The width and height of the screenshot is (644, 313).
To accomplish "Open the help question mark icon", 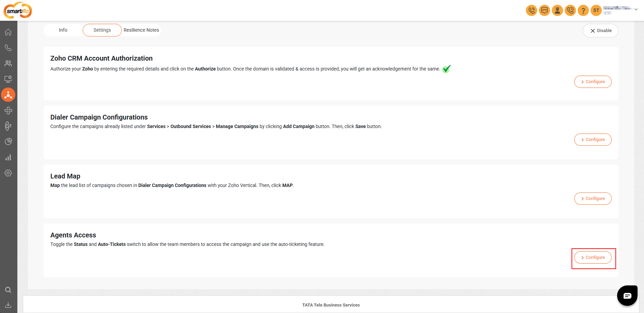I will coord(583,10).
